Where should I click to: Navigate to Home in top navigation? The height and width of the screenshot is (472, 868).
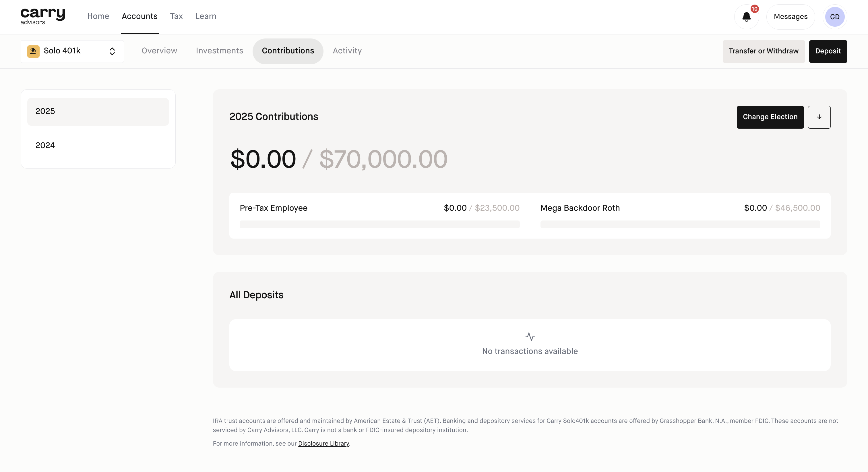tap(98, 16)
